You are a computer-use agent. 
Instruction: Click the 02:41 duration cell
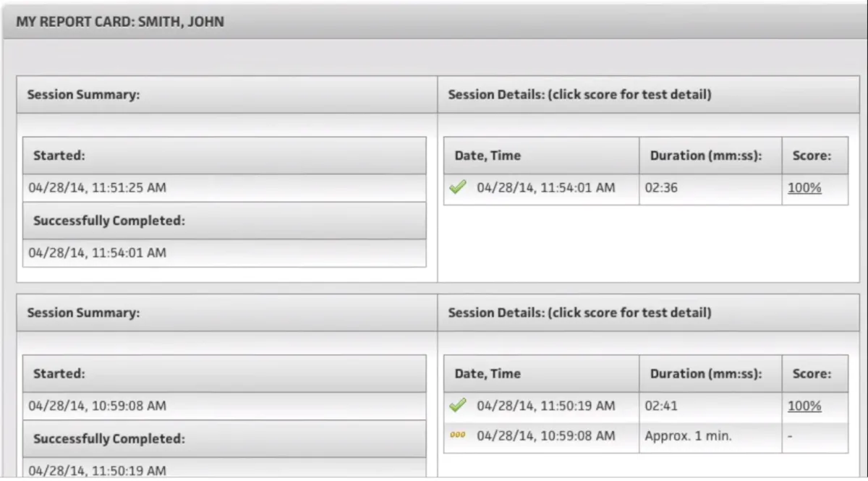[x=661, y=406]
